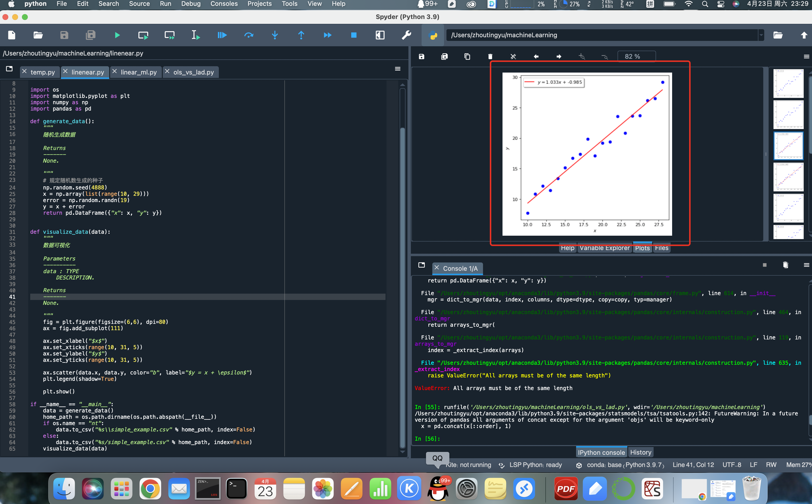The width and height of the screenshot is (812, 504).
Task: Select first plot thumbnail
Action: point(788,83)
